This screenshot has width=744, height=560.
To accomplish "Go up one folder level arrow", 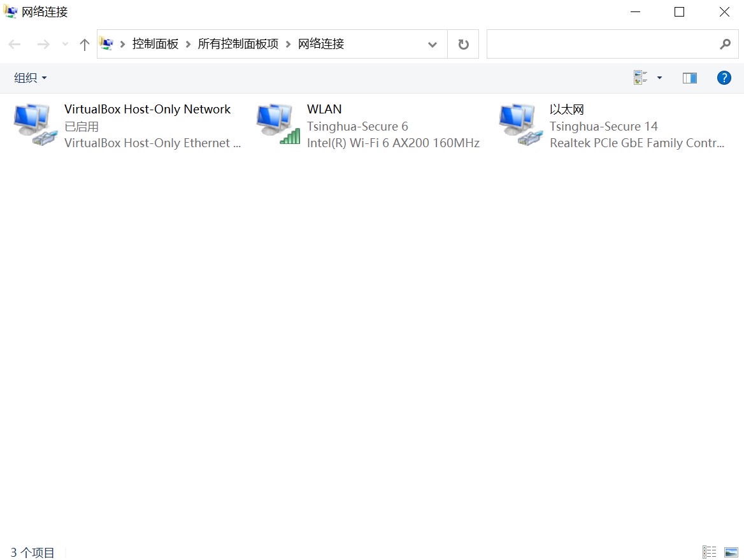I will click(x=84, y=44).
